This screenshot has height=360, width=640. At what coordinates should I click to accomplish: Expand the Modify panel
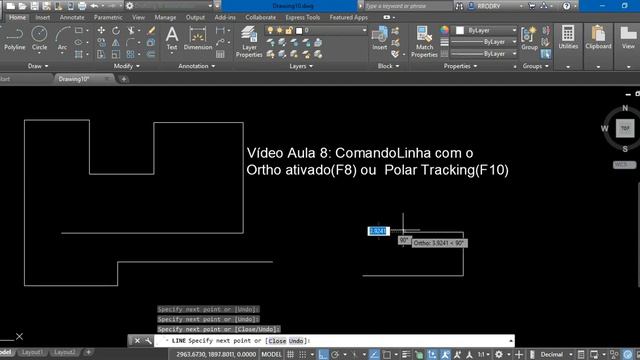(x=127, y=66)
